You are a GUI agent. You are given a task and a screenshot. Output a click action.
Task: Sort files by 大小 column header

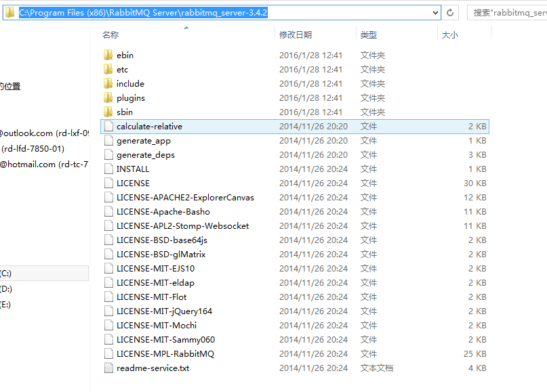coord(450,35)
